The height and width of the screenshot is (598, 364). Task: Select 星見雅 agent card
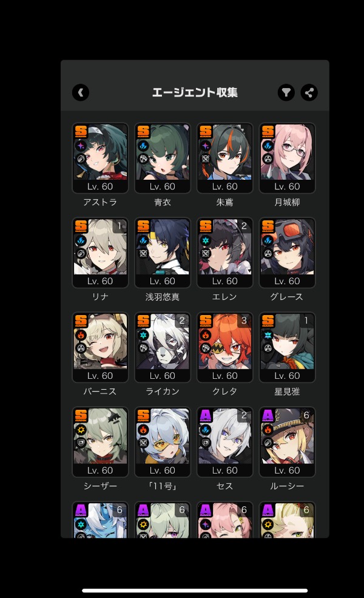pos(287,347)
